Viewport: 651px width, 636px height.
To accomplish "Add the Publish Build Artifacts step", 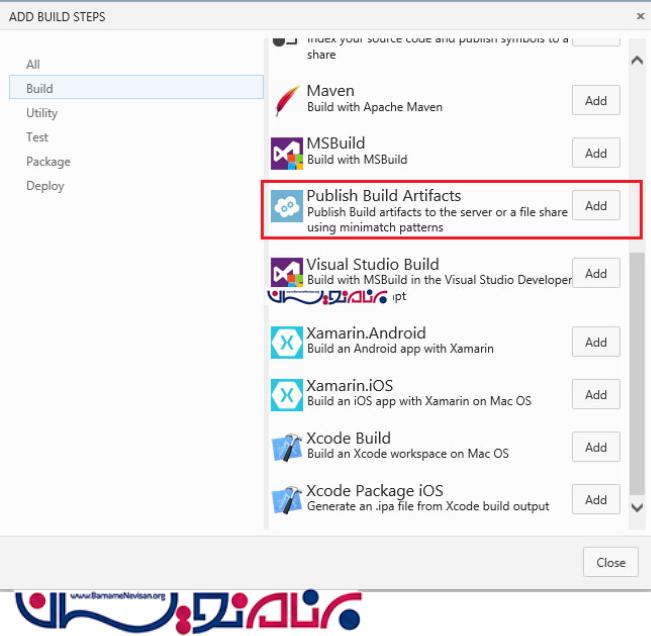I will pos(596,205).
